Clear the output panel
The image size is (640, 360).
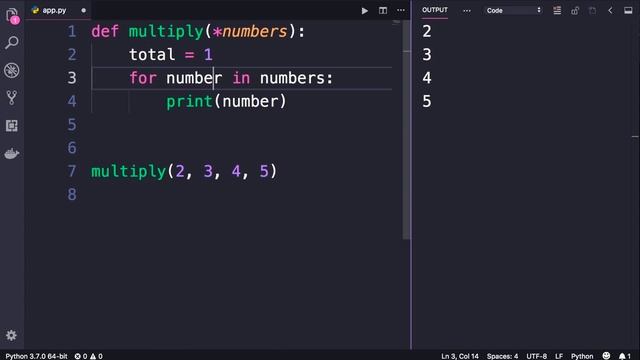click(x=557, y=11)
